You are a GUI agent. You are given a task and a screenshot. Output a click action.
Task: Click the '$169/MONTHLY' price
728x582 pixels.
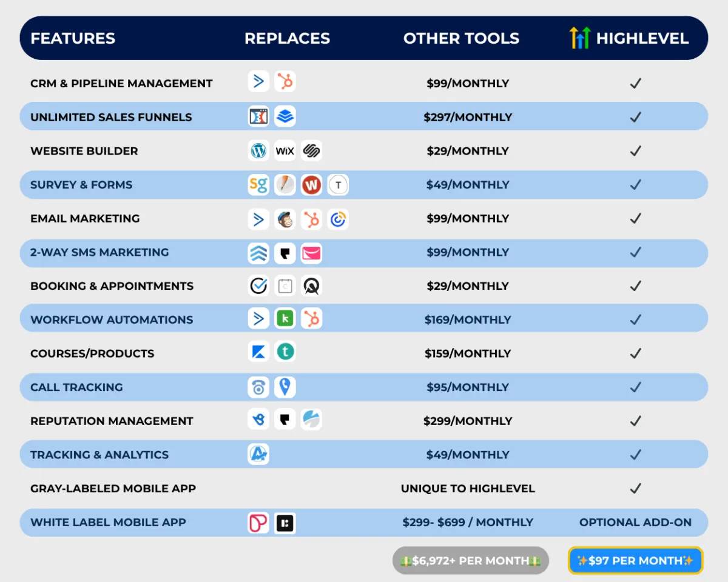[468, 319]
